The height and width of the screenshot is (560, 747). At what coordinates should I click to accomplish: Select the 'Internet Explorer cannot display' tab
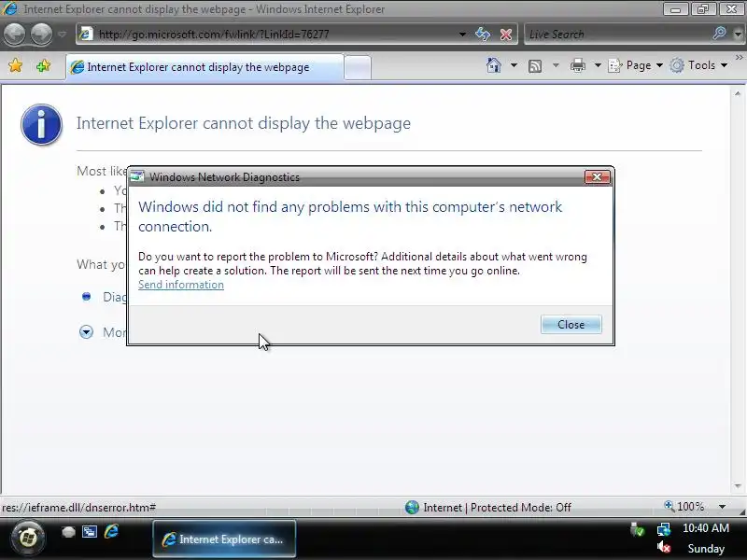coord(204,67)
